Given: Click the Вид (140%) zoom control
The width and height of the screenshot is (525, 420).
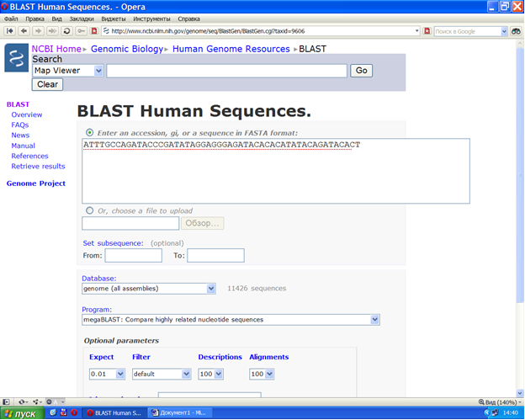Looking at the screenshot, I should (x=501, y=402).
